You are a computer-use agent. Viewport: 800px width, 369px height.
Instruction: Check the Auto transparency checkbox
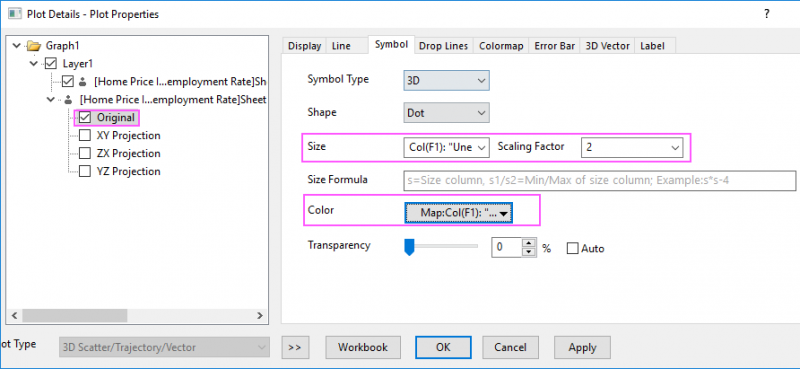point(572,249)
